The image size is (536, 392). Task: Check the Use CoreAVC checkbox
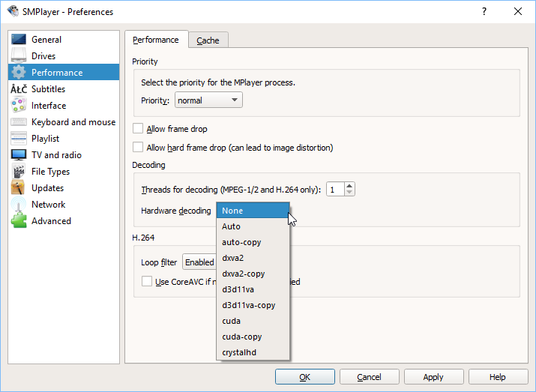[x=147, y=282]
